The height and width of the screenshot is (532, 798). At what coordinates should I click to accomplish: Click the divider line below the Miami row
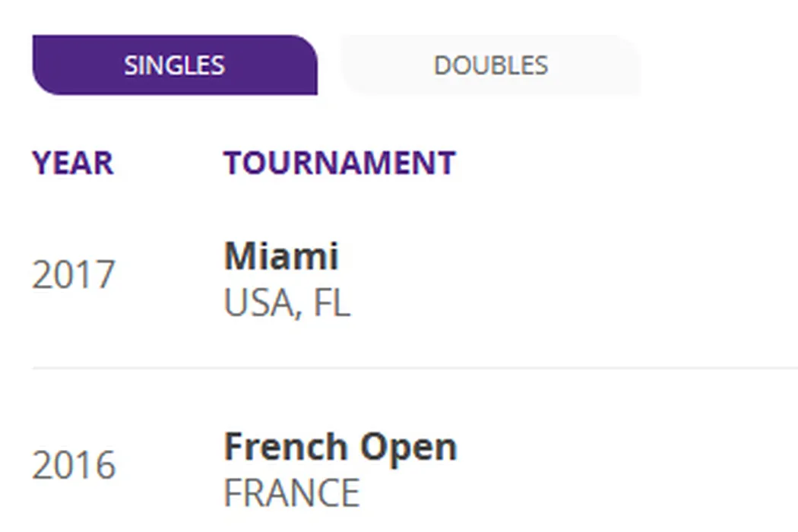point(414,368)
